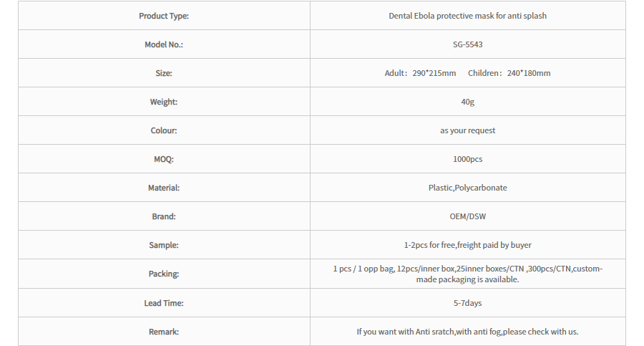Click the 'Dental Ebola protective mask' text
This screenshot has width=644, height=346.
[x=467, y=16]
